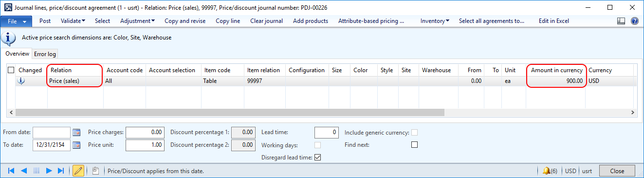Viewport: 644px width, 178px height.
Task: Click the Item relation cell 99997
Action: [x=264, y=81]
